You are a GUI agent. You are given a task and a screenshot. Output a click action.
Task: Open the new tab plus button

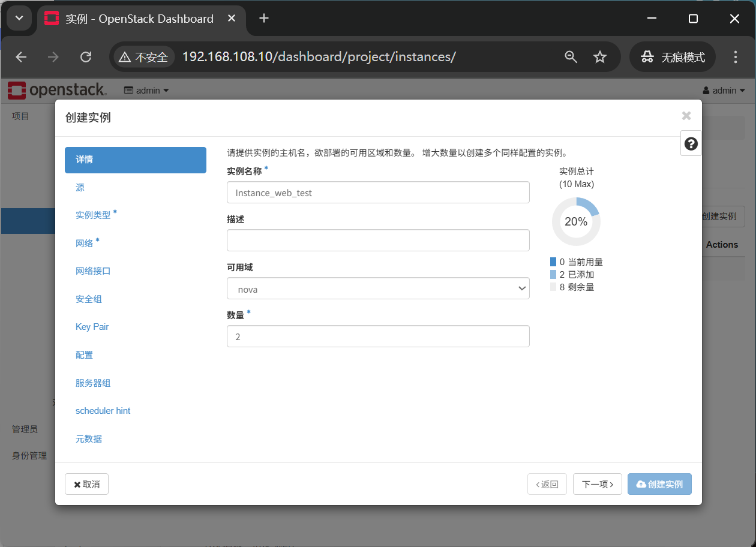264,19
